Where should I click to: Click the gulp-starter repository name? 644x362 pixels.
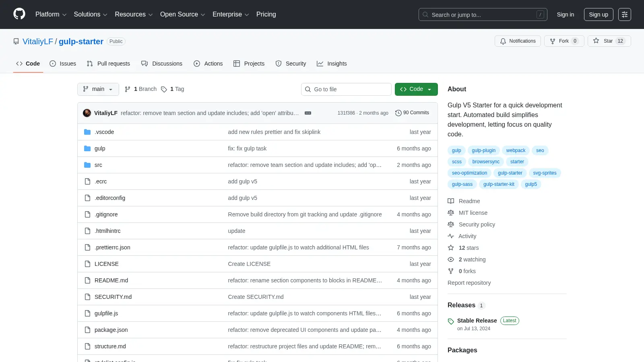81,41
